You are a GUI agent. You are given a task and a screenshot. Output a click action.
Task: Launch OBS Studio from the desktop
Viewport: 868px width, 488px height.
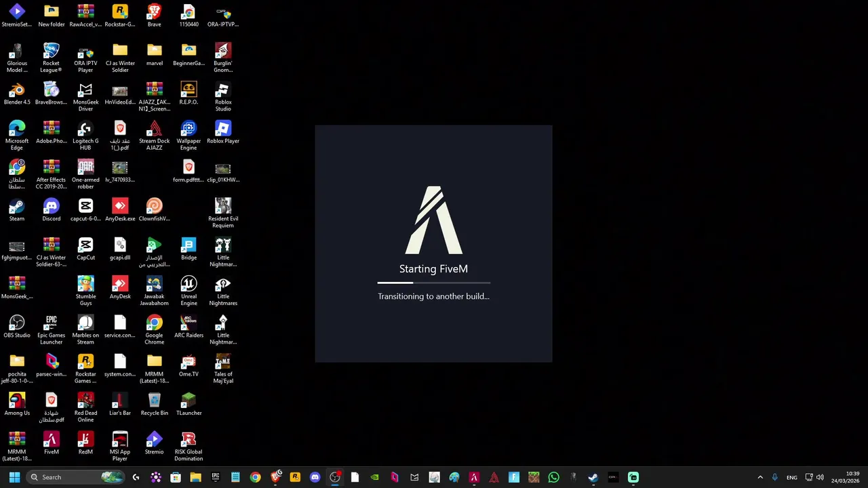pyautogui.click(x=17, y=327)
